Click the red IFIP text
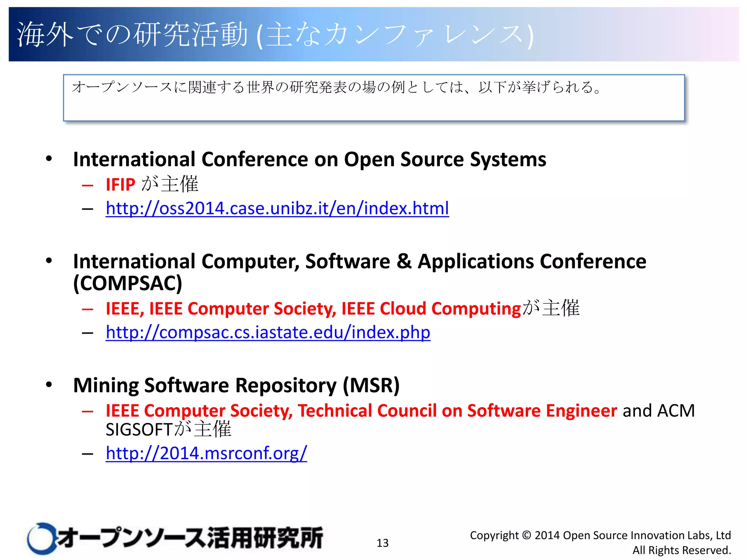 pyautogui.click(x=120, y=184)
